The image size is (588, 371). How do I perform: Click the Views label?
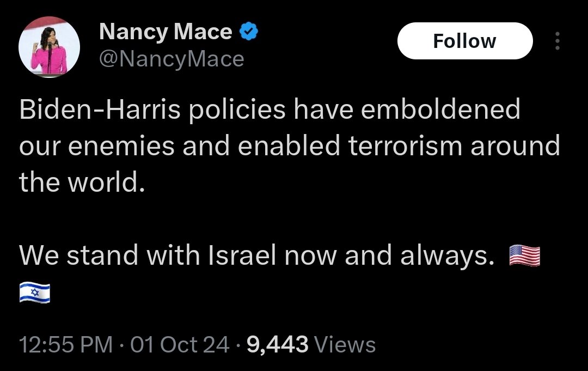pos(345,344)
